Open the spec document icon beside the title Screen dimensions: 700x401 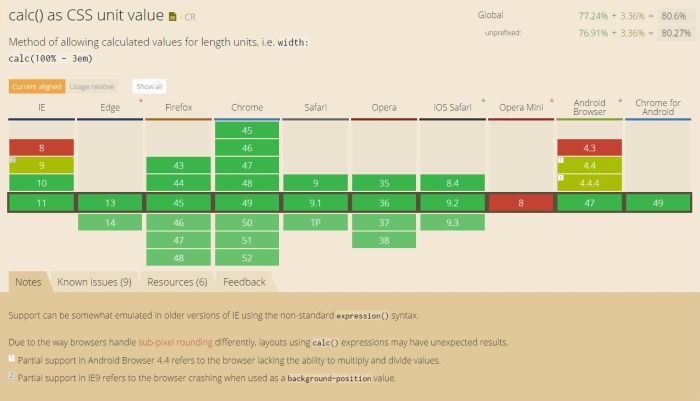coord(172,17)
